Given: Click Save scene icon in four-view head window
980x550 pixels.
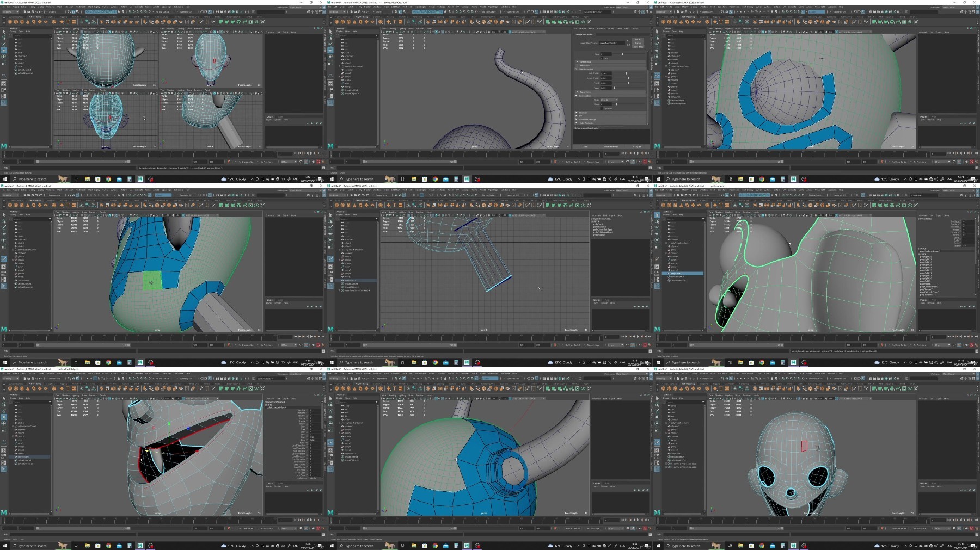Looking at the screenshot, I should pos(32,11).
